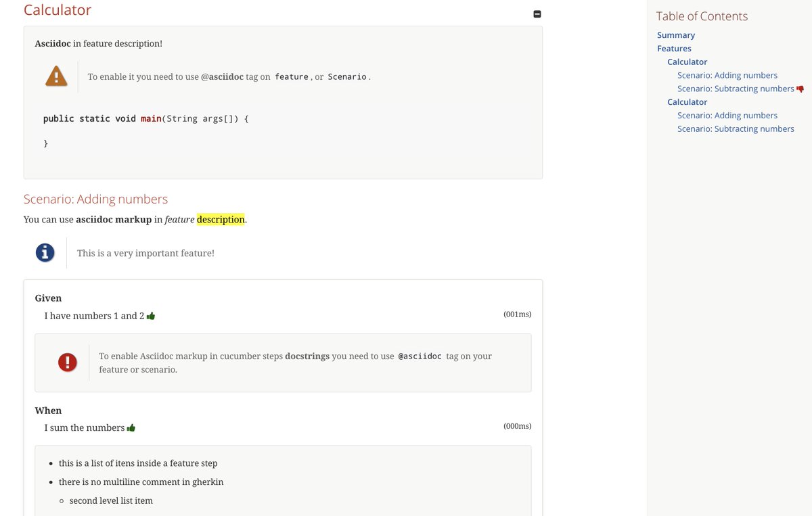Click the bold 'asciidoc markup' words
Image resolution: width=812 pixels, height=516 pixels.
tap(114, 220)
